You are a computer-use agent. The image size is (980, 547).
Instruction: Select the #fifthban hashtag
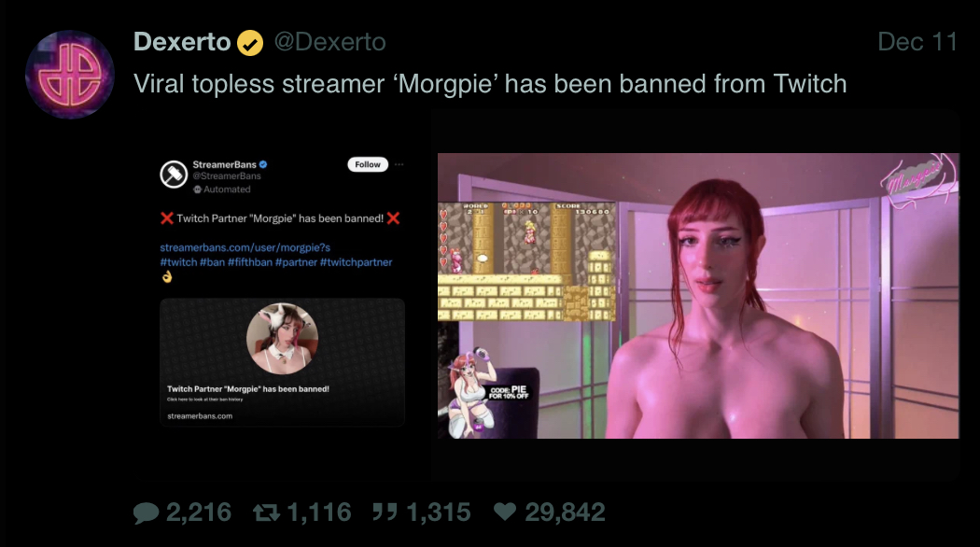pyautogui.click(x=250, y=262)
